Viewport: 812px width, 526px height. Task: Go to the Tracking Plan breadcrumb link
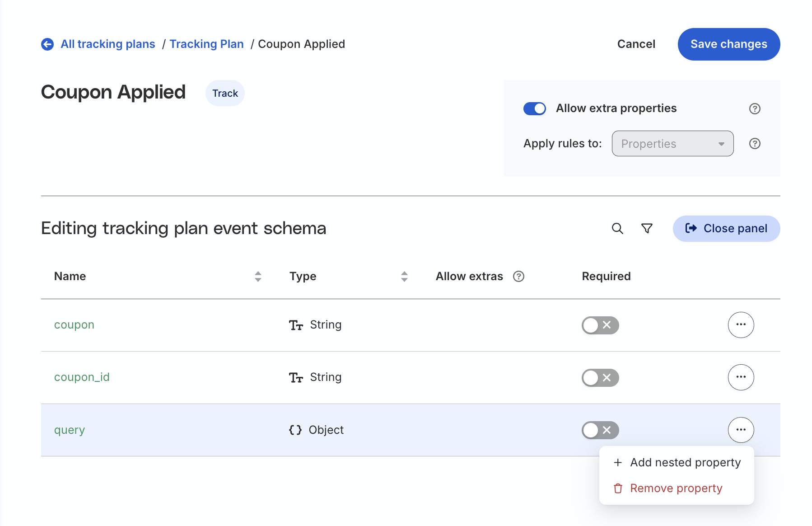(206, 44)
